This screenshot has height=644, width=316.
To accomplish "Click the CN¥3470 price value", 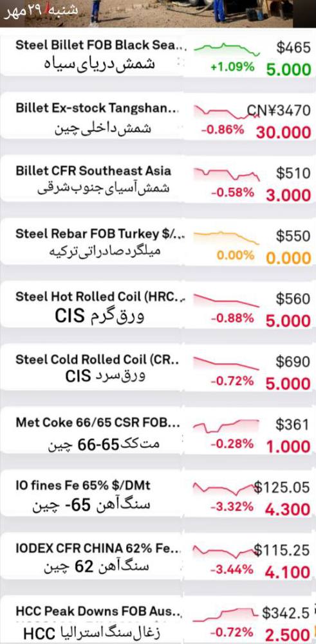I will click(279, 111).
